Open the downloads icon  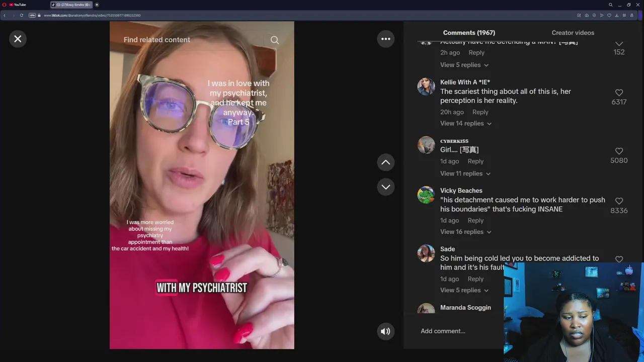click(x=617, y=15)
